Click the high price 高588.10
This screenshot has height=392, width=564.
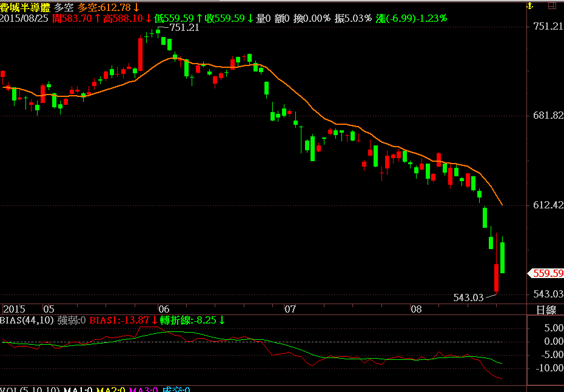click(x=127, y=19)
